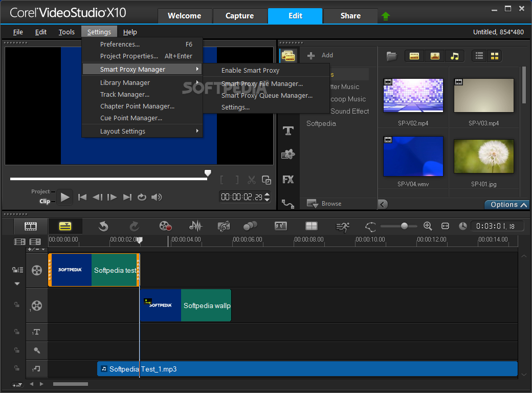
Task: Toggle lock on music track
Action: (x=16, y=368)
